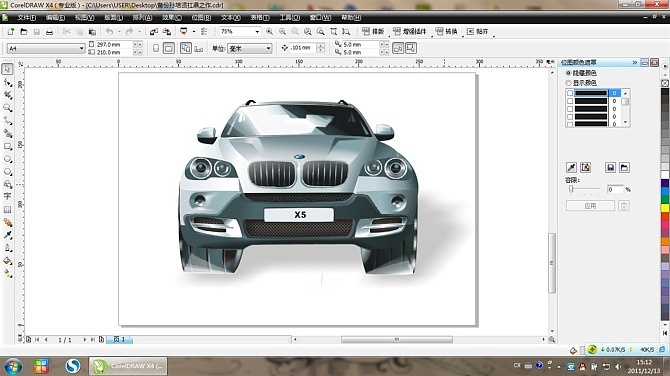Select the Freehand tool in toolbox

tap(7, 120)
